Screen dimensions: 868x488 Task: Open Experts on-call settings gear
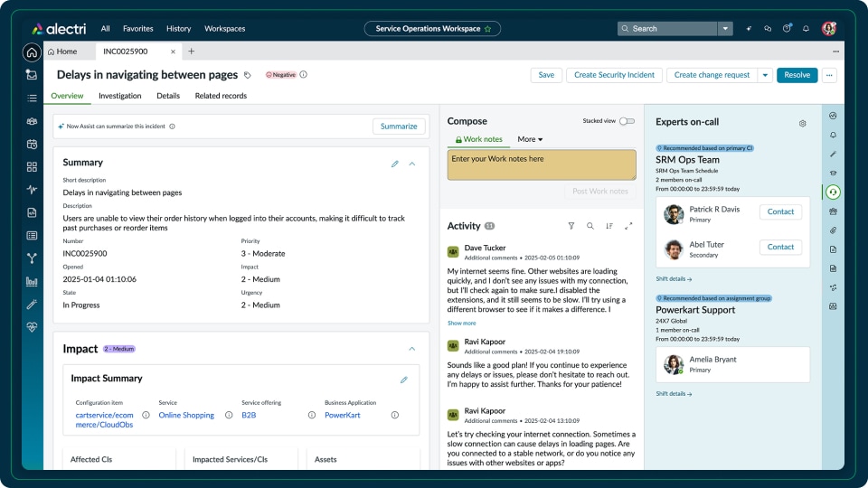[x=802, y=123]
